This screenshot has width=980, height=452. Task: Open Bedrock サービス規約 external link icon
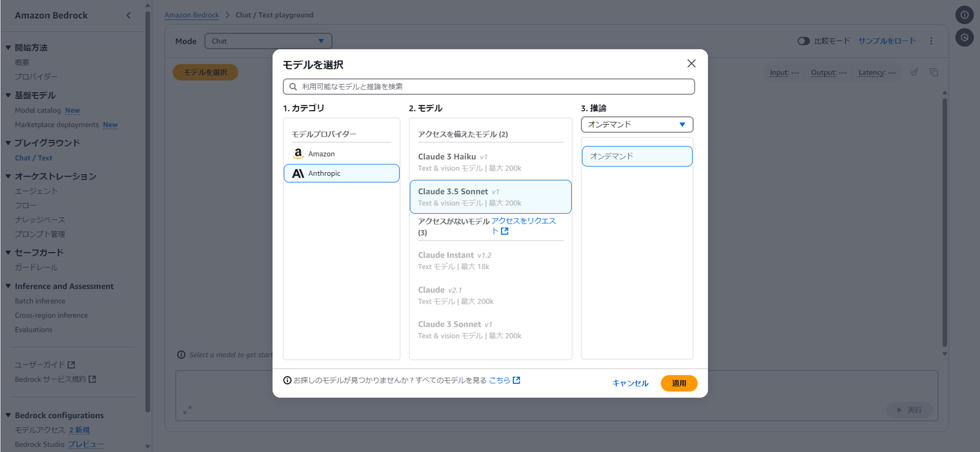coord(92,379)
